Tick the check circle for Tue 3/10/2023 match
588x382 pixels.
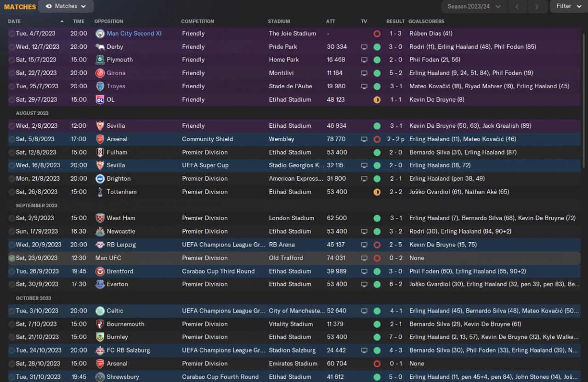(12, 311)
